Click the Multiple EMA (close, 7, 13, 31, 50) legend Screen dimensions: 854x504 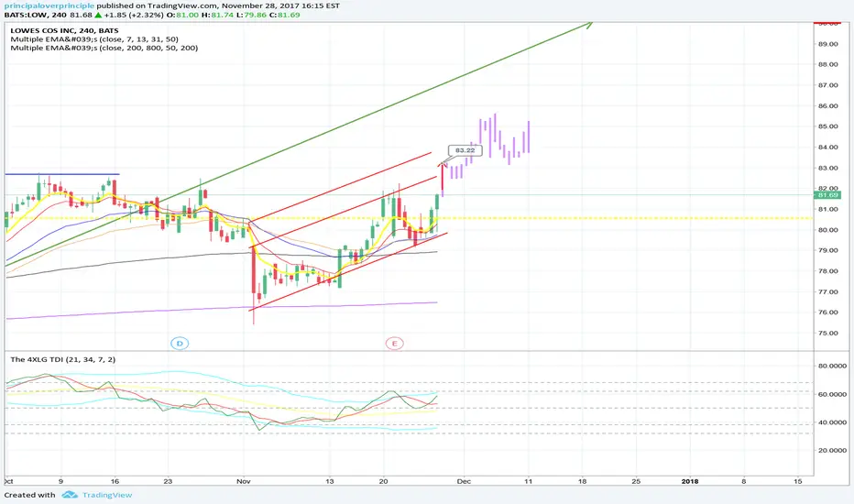tap(94, 39)
